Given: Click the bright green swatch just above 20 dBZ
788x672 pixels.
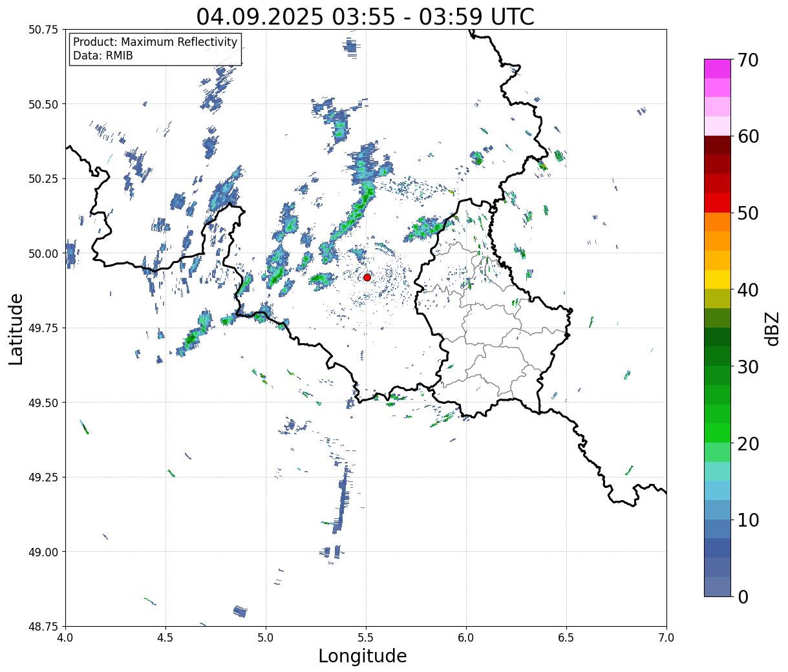Looking at the screenshot, I should [718, 433].
